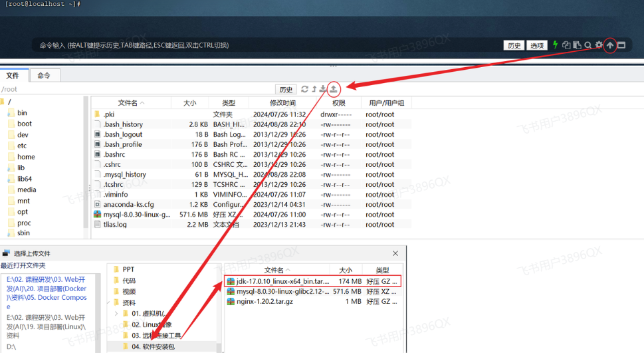Screen dimensions: 644x353
Task: Select the root '/' tree node
Action: coord(9,102)
